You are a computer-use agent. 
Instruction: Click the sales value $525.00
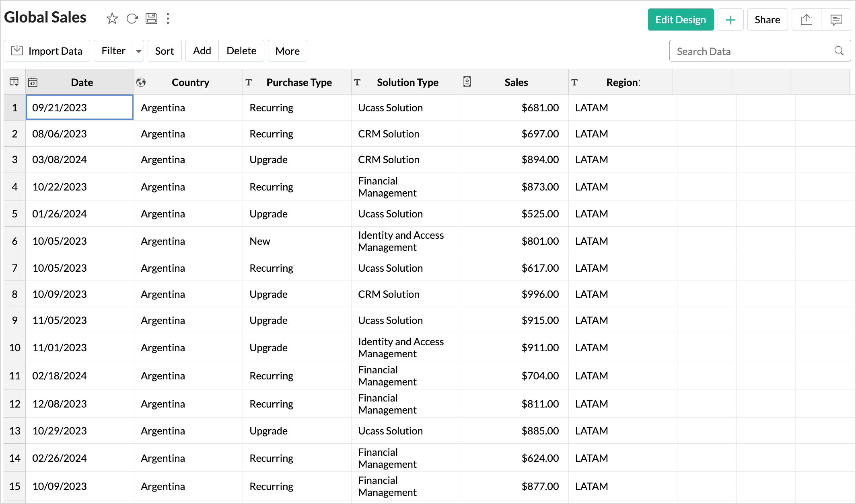click(x=540, y=214)
